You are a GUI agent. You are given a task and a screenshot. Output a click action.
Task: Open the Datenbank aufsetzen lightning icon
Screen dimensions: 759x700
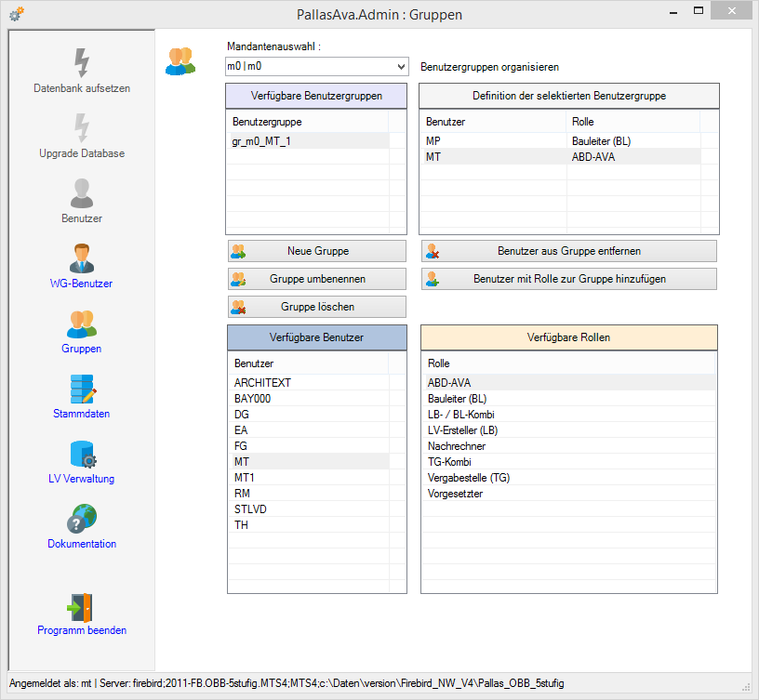(82, 63)
